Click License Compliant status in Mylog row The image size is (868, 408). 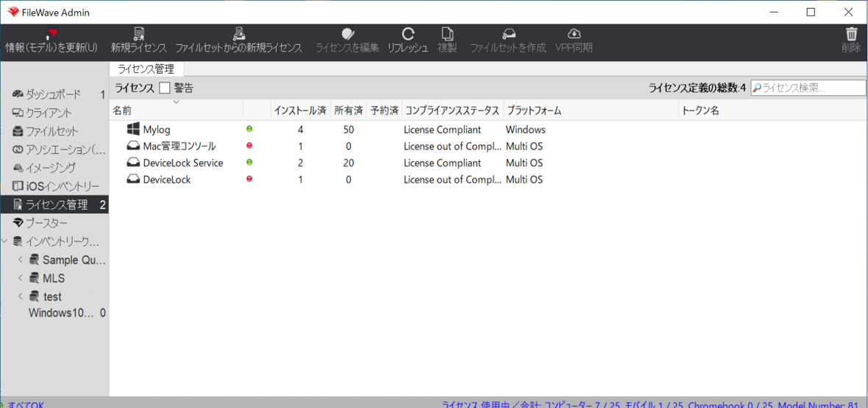[442, 130]
